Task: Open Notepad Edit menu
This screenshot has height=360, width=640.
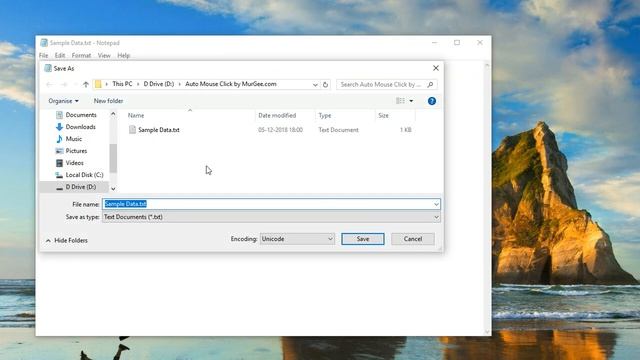Action: click(x=60, y=55)
